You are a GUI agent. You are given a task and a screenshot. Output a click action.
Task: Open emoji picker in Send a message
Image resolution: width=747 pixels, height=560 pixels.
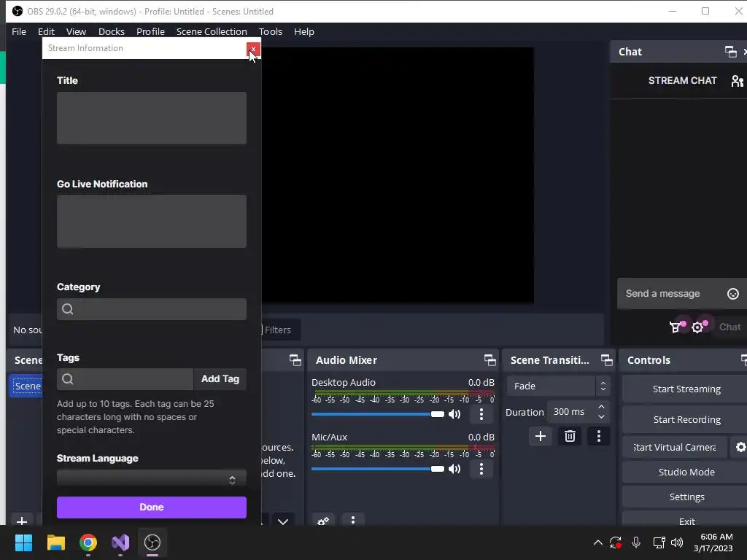click(732, 294)
